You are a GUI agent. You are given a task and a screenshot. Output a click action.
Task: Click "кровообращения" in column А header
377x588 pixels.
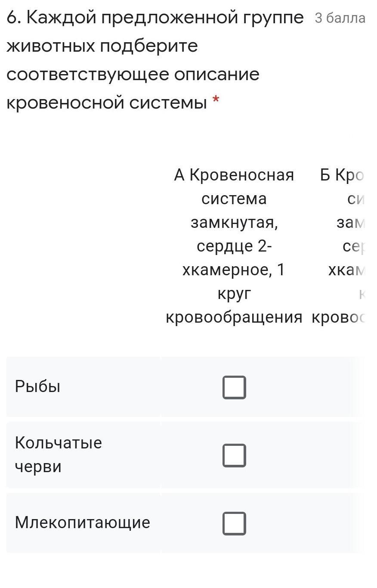[x=234, y=317]
